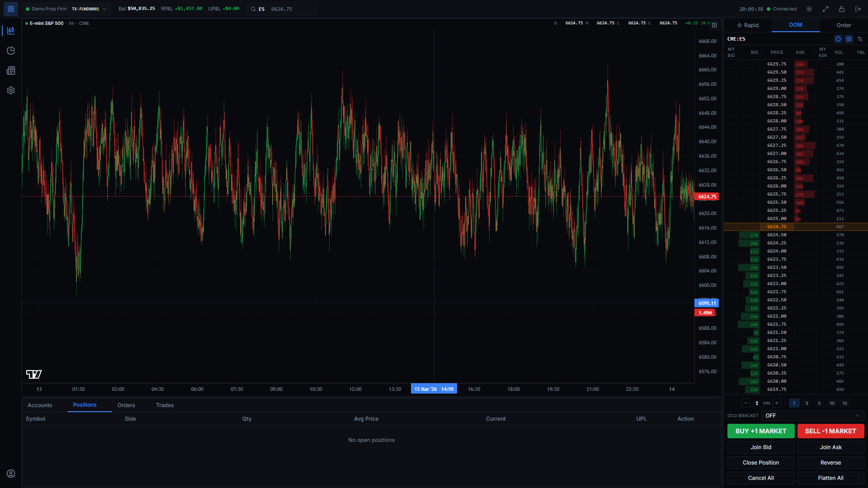Click the symbol search magnifier icon
The width and height of the screenshot is (868, 488).
(x=253, y=9)
